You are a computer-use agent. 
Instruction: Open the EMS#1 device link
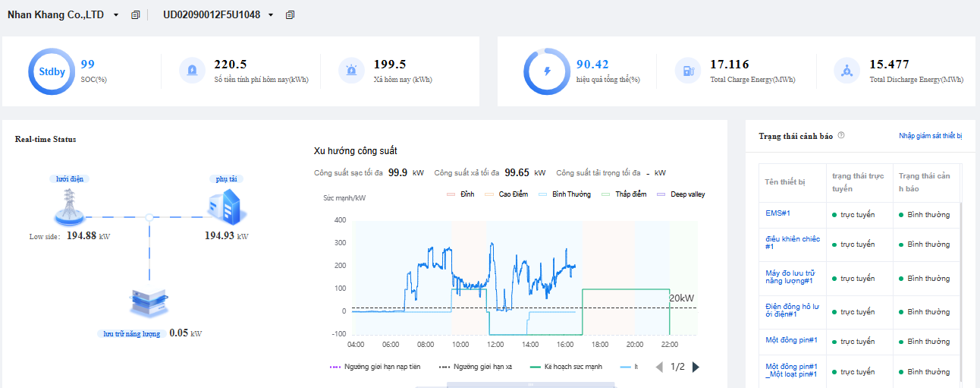778,213
